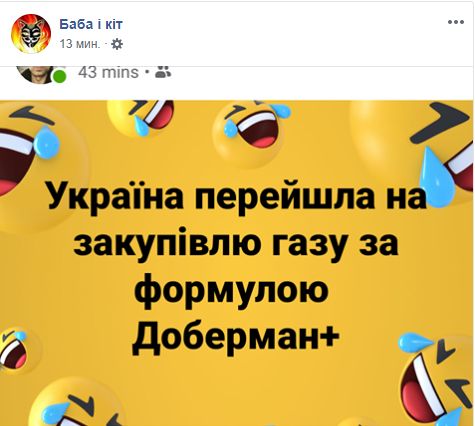Open the 43 mins timestamp link

[x=108, y=72]
